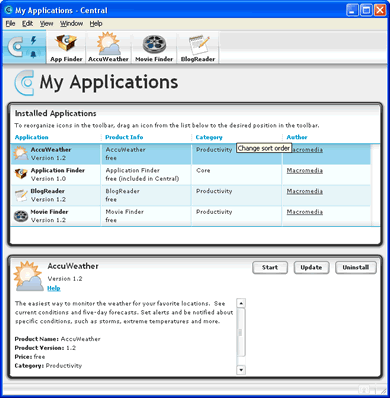Click description scrollbar up arrow
The image size is (390, 398).
tap(241, 303)
